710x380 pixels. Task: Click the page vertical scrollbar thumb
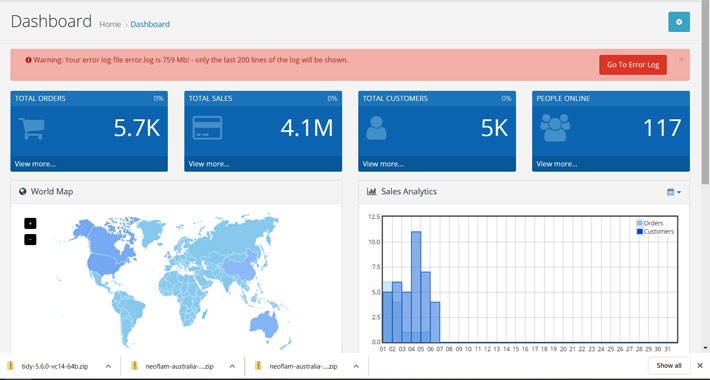click(705, 93)
